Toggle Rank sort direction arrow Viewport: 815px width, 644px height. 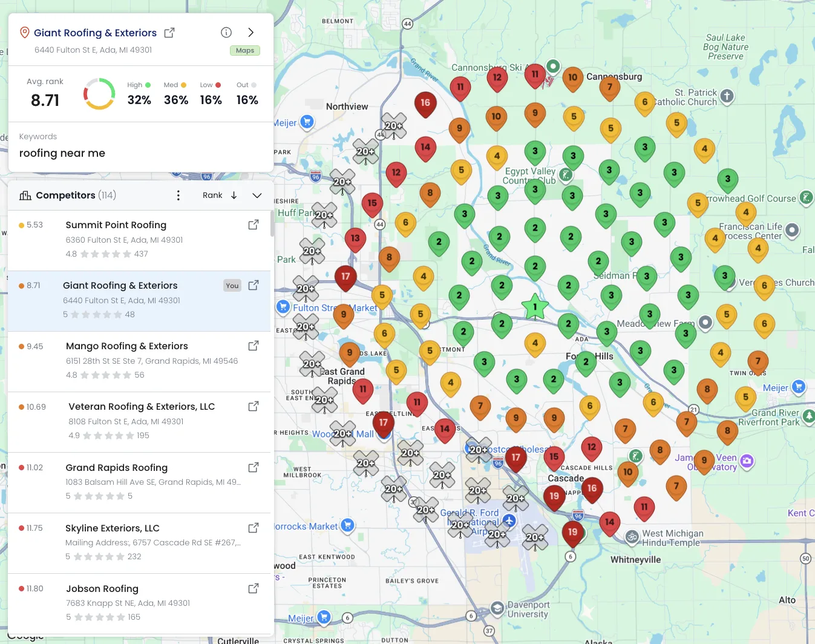tap(234, 195)
